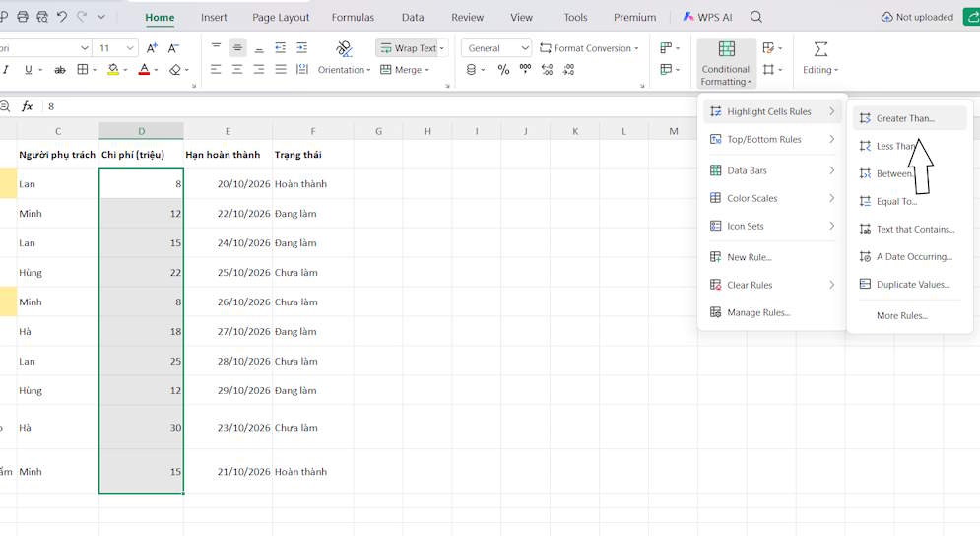Expand Color Scales submenu
This screenshot has width=980, height=536.
point(772,198)
